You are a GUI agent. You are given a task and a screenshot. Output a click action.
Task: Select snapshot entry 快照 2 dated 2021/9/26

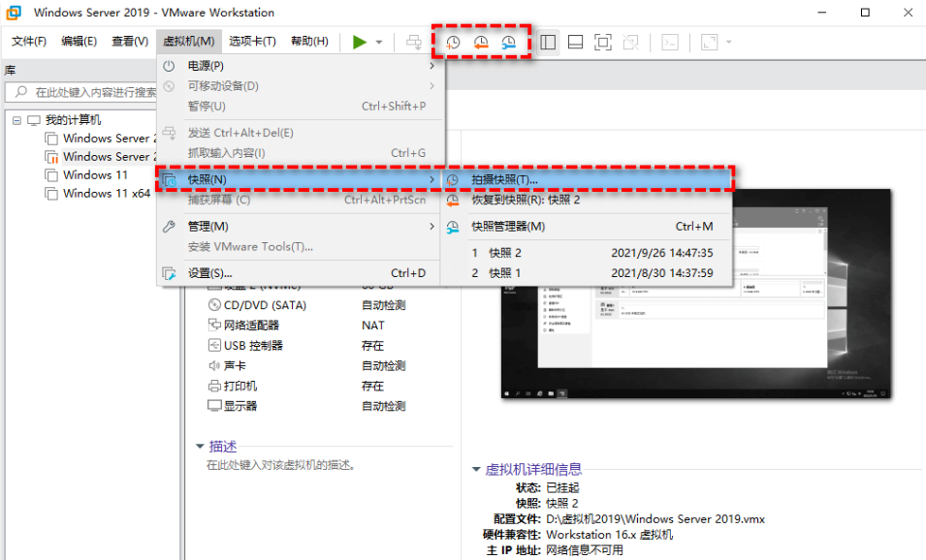[x=587, y=253]
